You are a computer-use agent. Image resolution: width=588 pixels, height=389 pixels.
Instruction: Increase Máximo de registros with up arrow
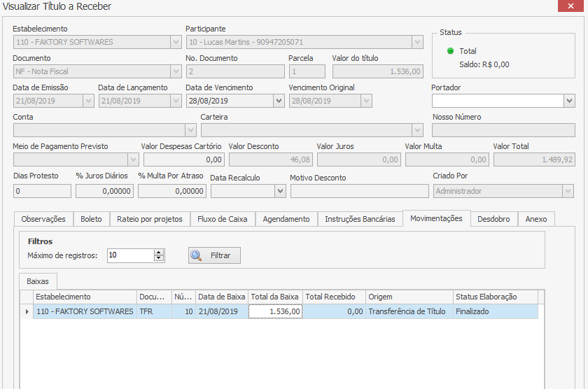(x=159, y=252)
